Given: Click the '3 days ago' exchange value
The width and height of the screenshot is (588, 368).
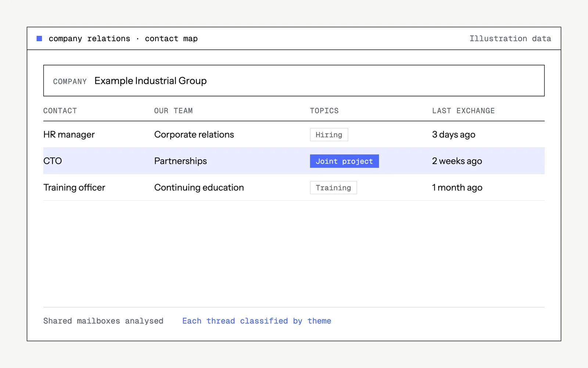Looking at the screenshot, I should click(454, 134).
